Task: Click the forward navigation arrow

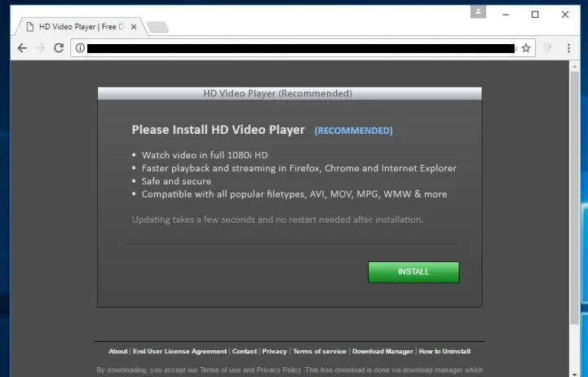Action: [x=41, y=48]
